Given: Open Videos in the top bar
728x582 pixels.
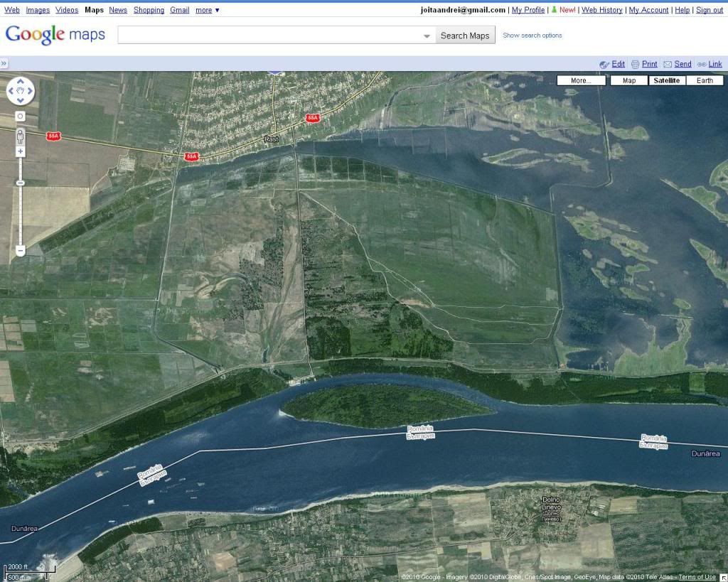Looking at the screenshot, I should tap(67, 10).
